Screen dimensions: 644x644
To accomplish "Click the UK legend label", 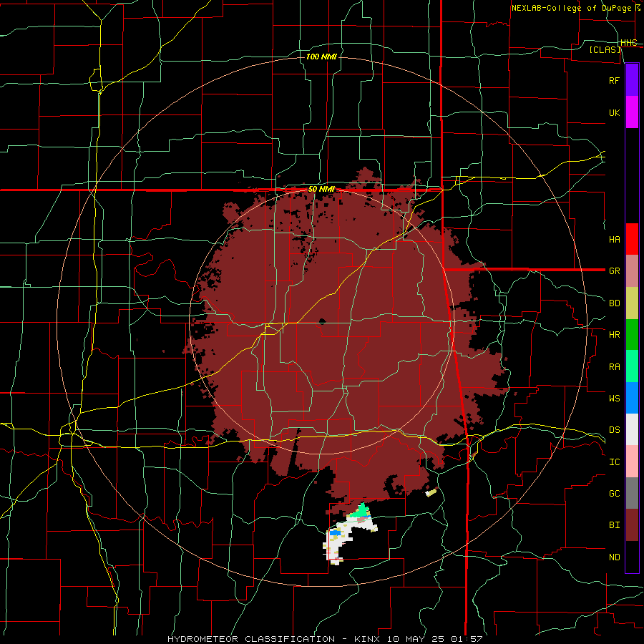I will click(x=614, y=112).
